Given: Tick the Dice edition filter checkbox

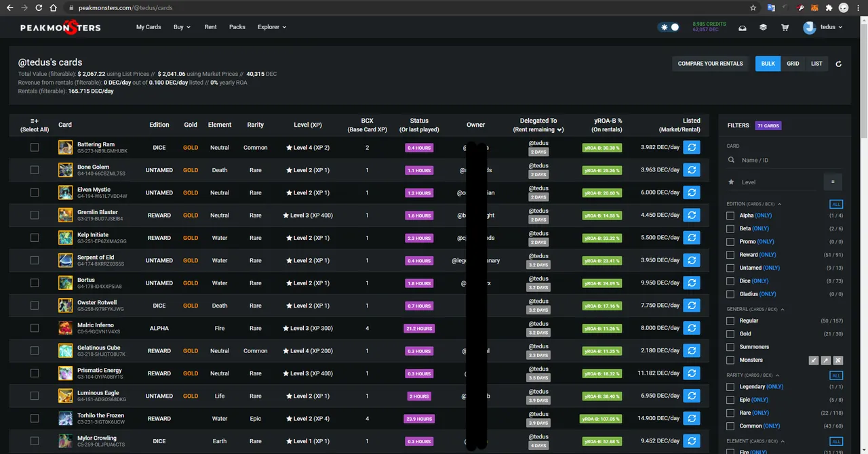Looking at the screenshot, I should pyautogui.click(x=730, y=281).
